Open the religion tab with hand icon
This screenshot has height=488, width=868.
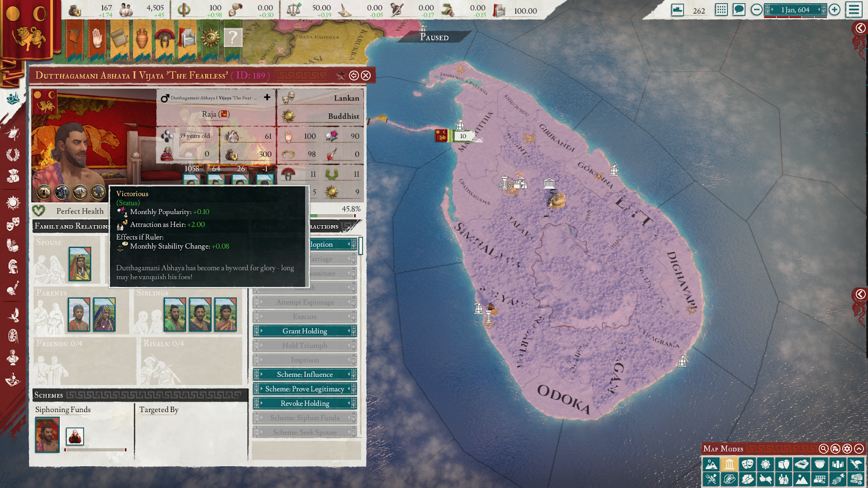tap(97, 39)
